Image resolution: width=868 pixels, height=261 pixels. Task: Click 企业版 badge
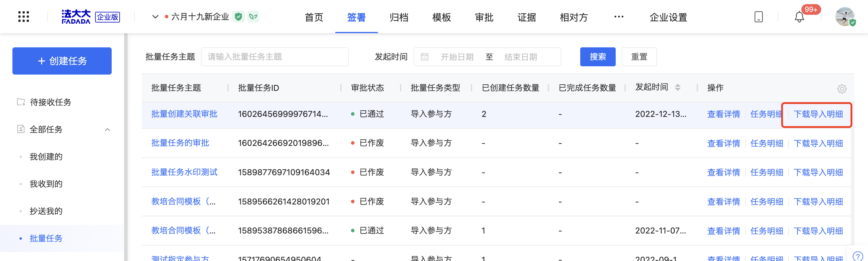108,17
